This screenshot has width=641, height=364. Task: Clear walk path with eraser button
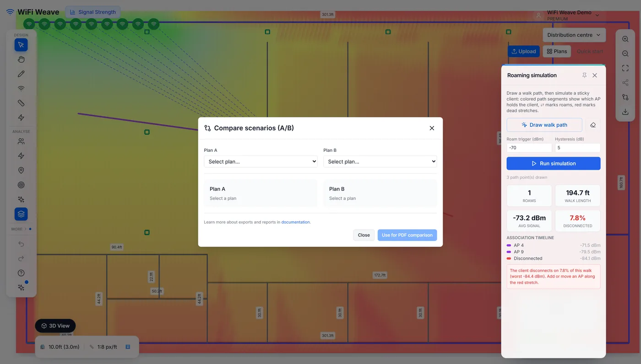[593, 125]
